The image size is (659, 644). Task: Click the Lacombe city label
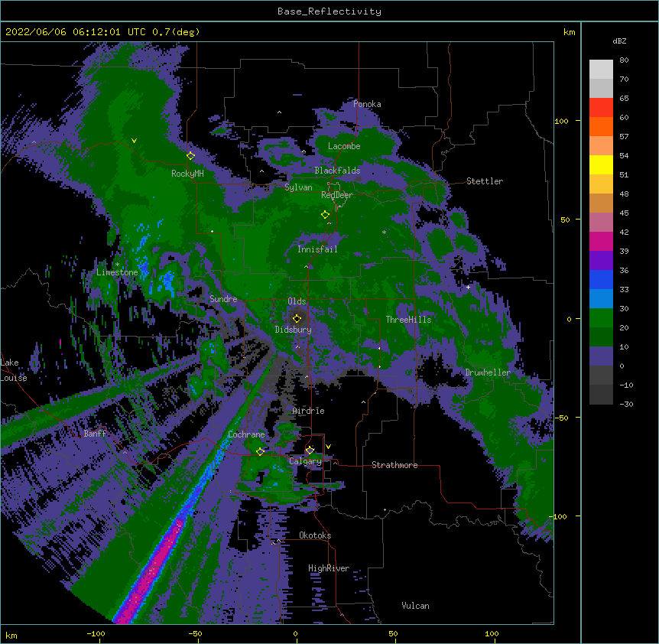click(x=344, y=146)
